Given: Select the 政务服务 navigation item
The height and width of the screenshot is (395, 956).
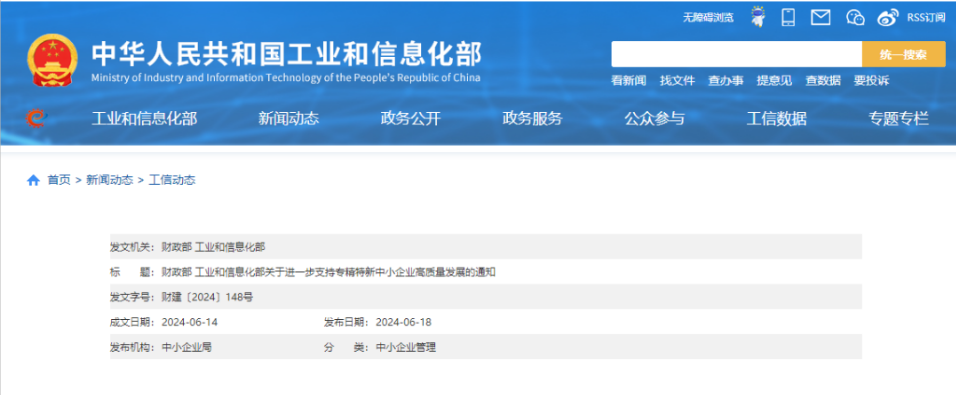Looking at the screenshot, I should 532,119.
